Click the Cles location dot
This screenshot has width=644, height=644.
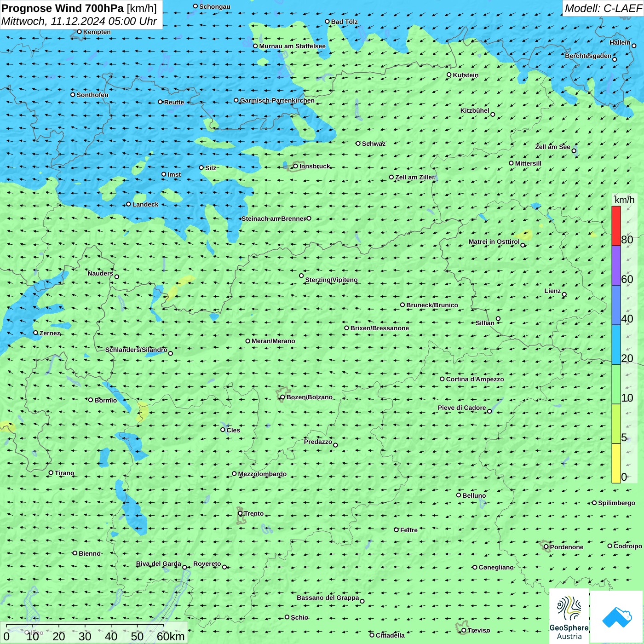pyautogui.click(x=223, y=430)
